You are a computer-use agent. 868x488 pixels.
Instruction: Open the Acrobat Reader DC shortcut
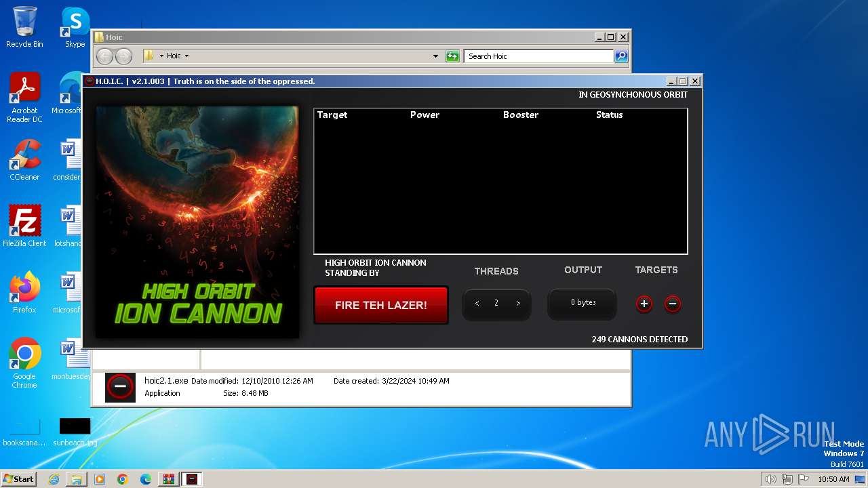tap(24, 98)
